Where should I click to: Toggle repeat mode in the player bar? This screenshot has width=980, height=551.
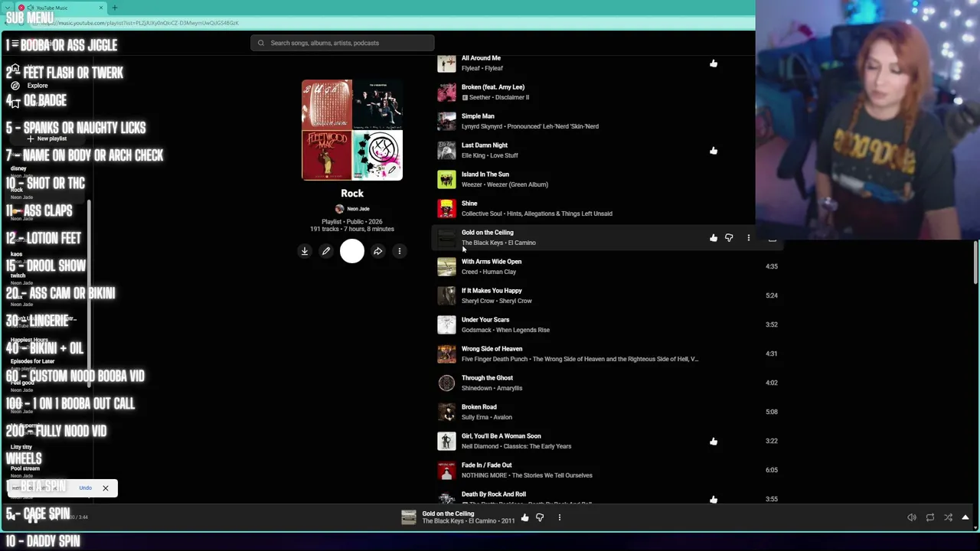click(x=930, y=518)
